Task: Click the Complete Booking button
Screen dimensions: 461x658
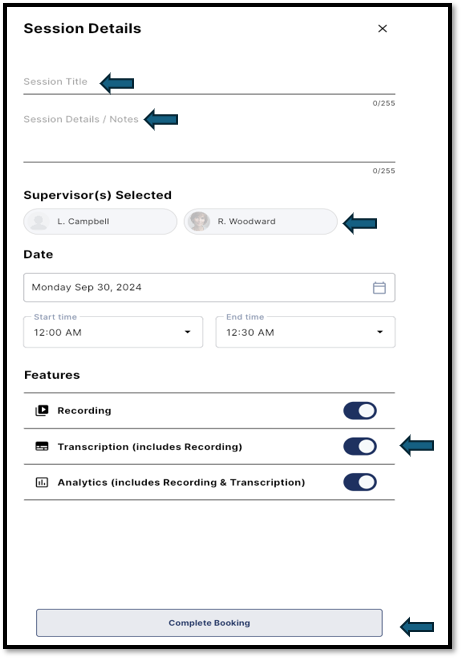Action: [209, 623]
